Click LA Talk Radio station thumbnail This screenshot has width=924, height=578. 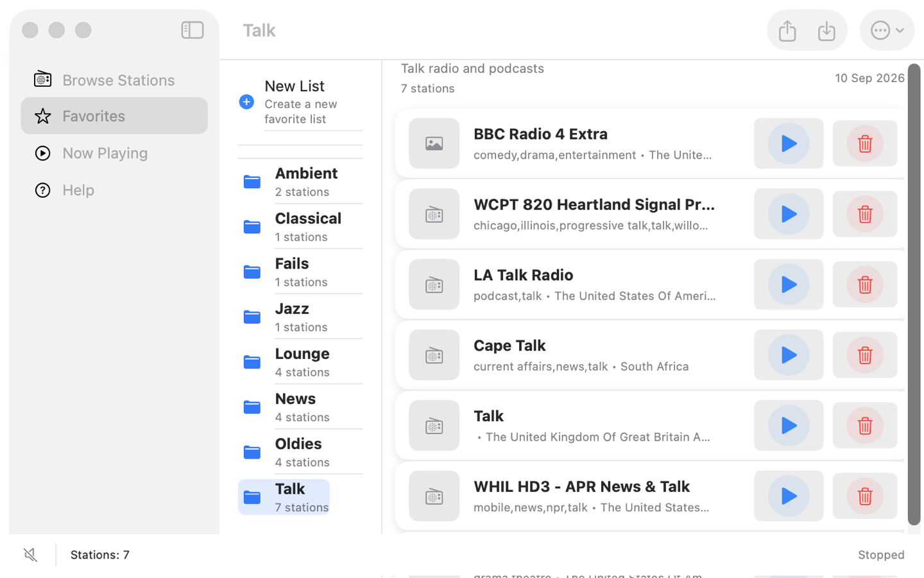pyautogui.click(x=434, y=285)
